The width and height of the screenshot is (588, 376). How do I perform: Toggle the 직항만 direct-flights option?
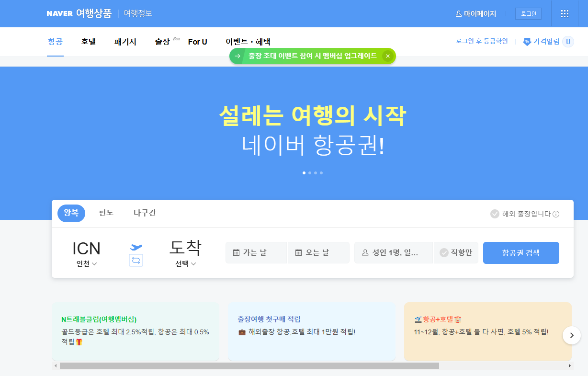tap(456, 252)
